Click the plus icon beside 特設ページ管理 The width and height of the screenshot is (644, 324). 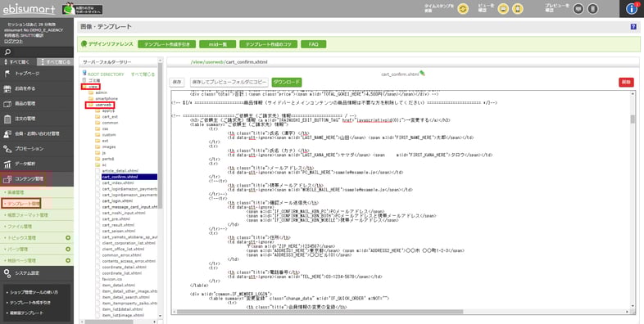pos(68,260)
